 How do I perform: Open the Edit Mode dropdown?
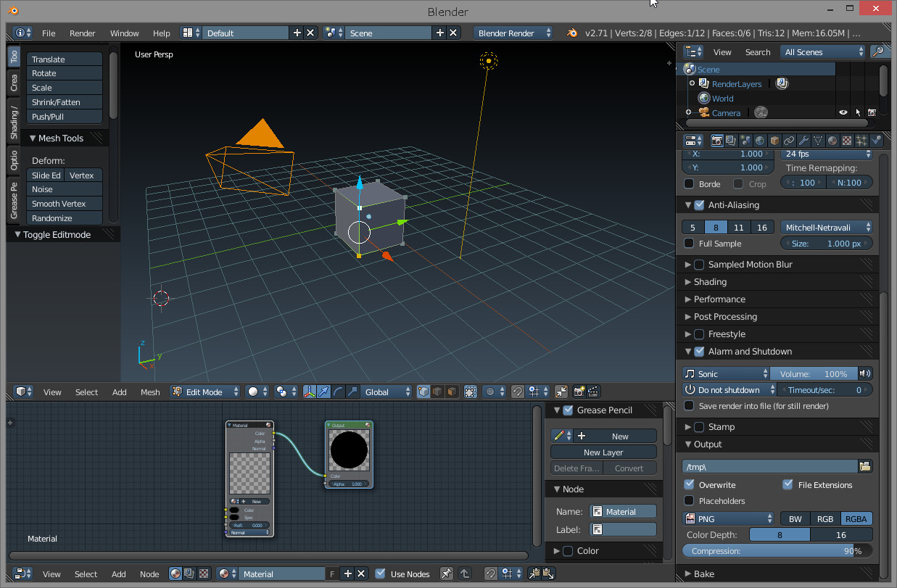point(205,392)
